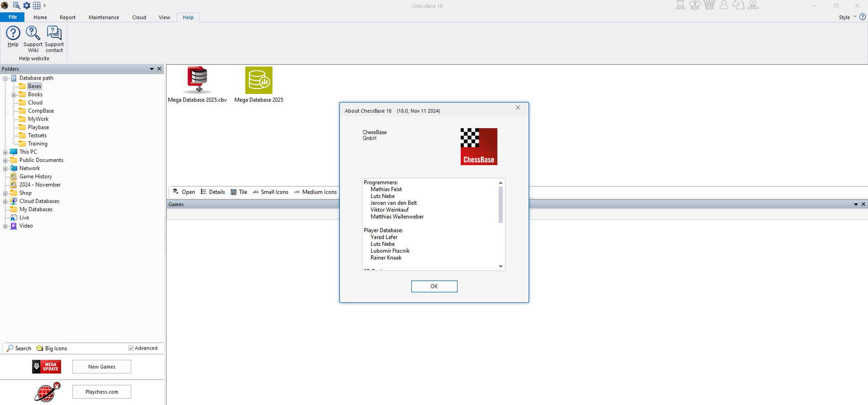Expand the Public Documents node
The width and height of the screenshot is (868, 405).
pyautogui.click(x=5, y=160)
